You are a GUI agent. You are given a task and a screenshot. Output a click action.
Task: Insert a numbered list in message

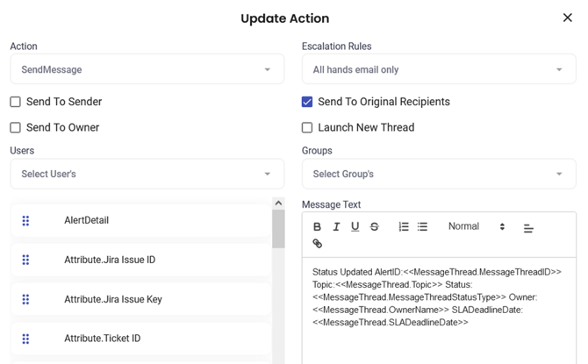tap(404, 227)
